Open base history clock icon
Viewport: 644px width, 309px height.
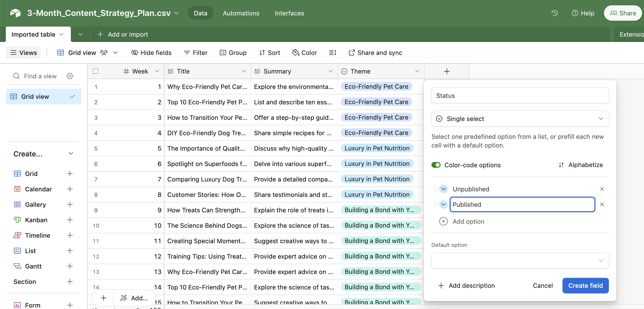click(555, 13)
